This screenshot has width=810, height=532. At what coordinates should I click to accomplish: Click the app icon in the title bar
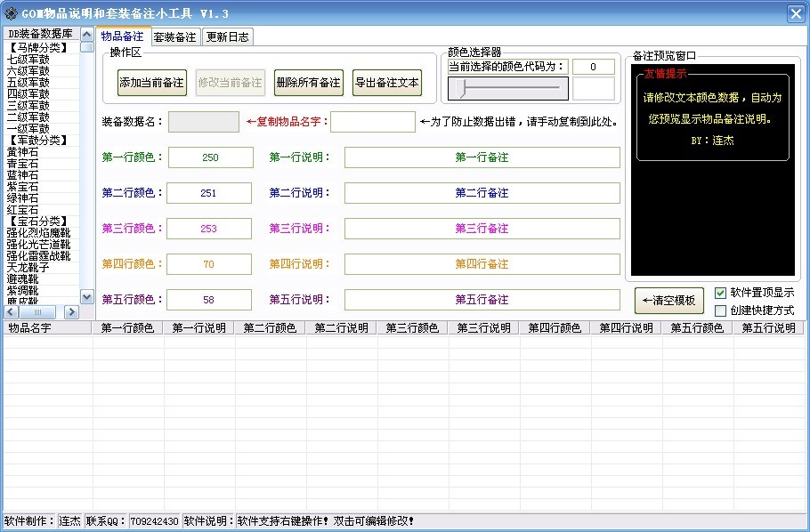(x=11, y=13)
